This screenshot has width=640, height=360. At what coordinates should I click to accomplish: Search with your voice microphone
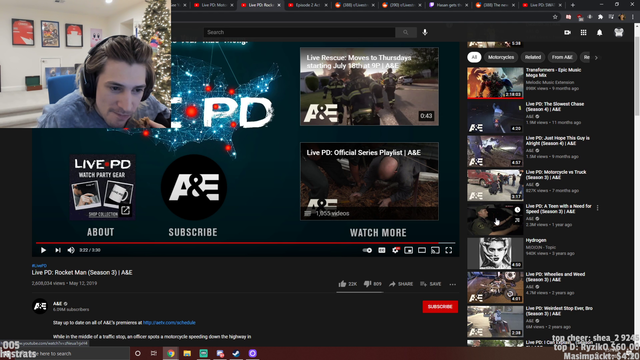pos(425,32)
